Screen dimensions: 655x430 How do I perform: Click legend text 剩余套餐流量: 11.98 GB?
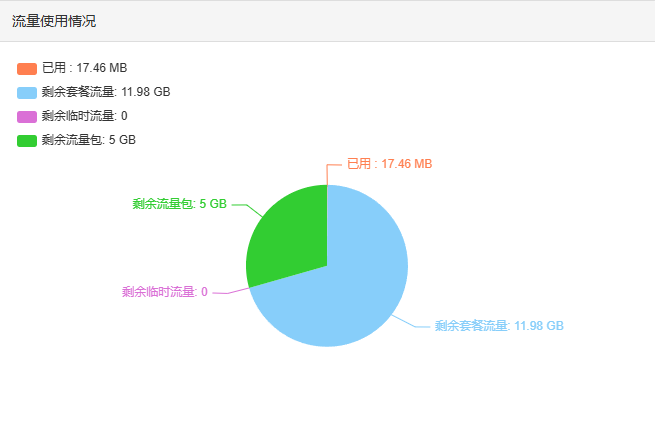106,92
